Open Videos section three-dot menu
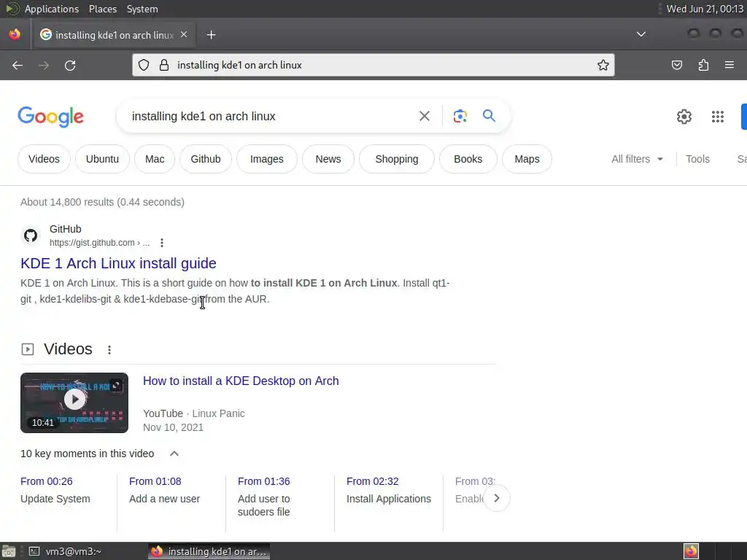The image size is (747, 560). [x=109, y=350]
